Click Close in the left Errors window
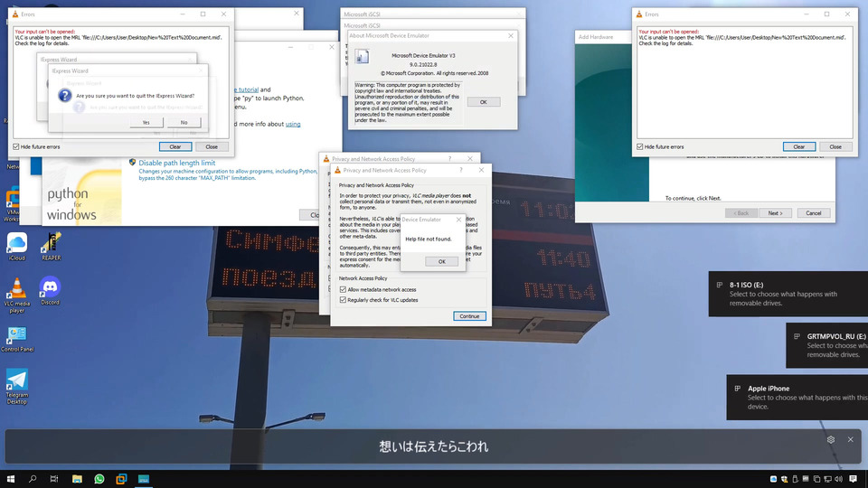 [212, 146]
